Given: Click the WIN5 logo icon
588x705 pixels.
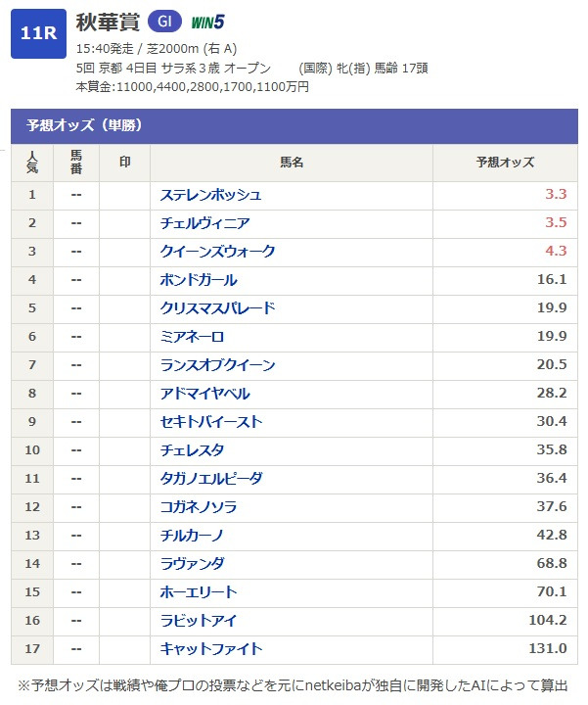Looking at the screenshot, I should pos(209,22).
